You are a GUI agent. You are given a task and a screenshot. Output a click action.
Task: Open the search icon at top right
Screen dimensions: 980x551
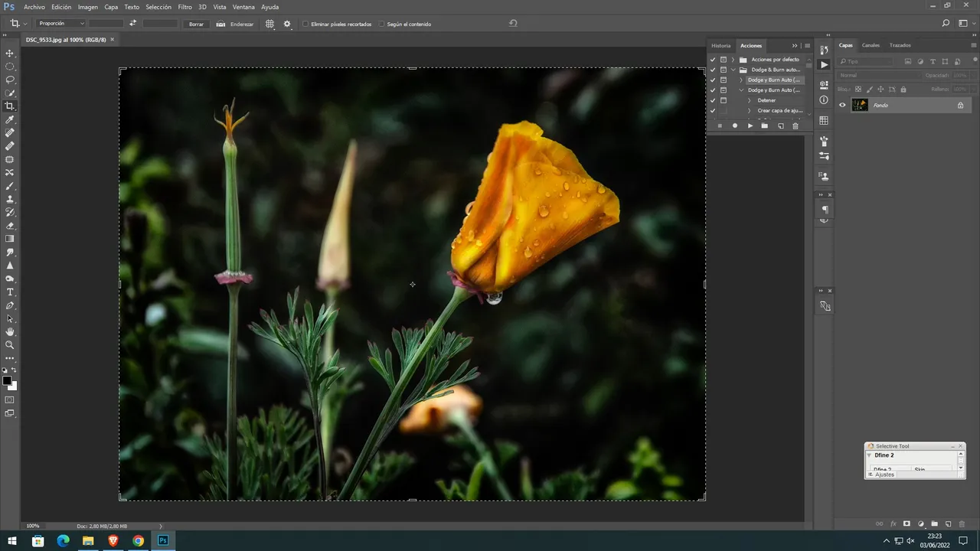[x=946, y=24]
